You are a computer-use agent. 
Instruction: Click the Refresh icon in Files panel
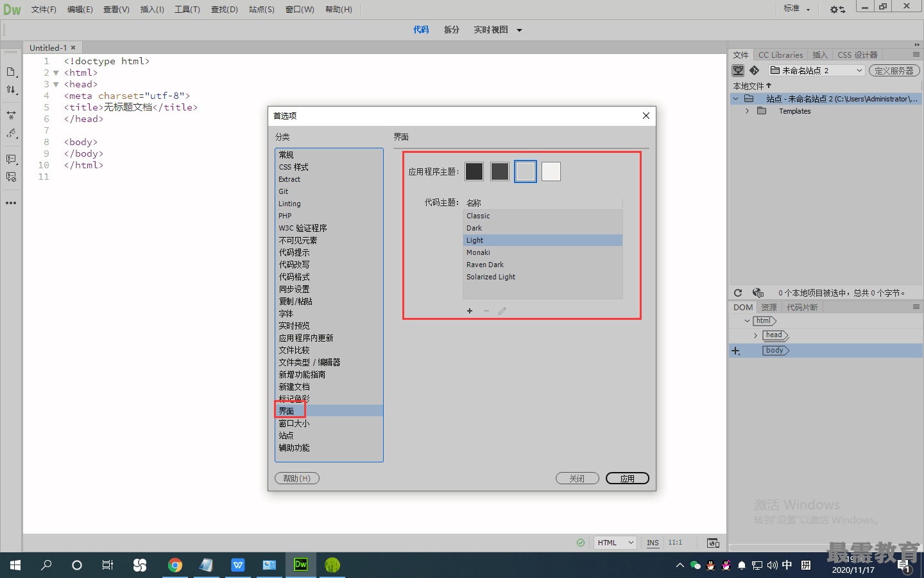click(738, 293)
